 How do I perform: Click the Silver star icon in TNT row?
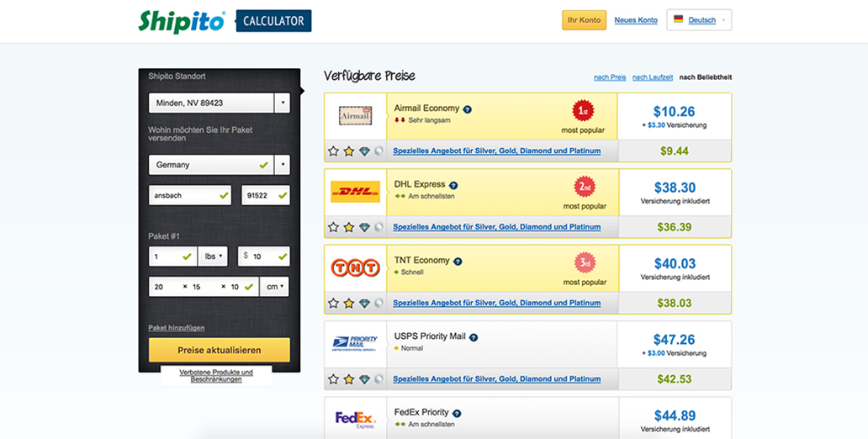click(x=333, y=303)
